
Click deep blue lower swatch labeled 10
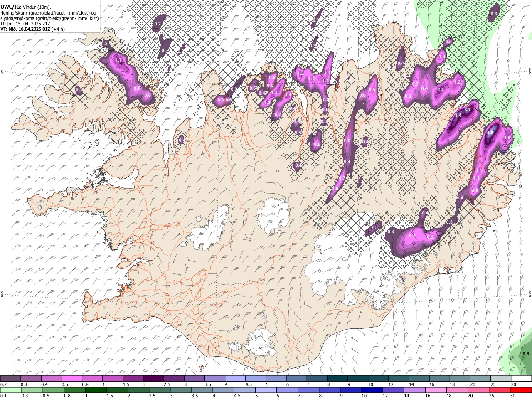[372, 390]
